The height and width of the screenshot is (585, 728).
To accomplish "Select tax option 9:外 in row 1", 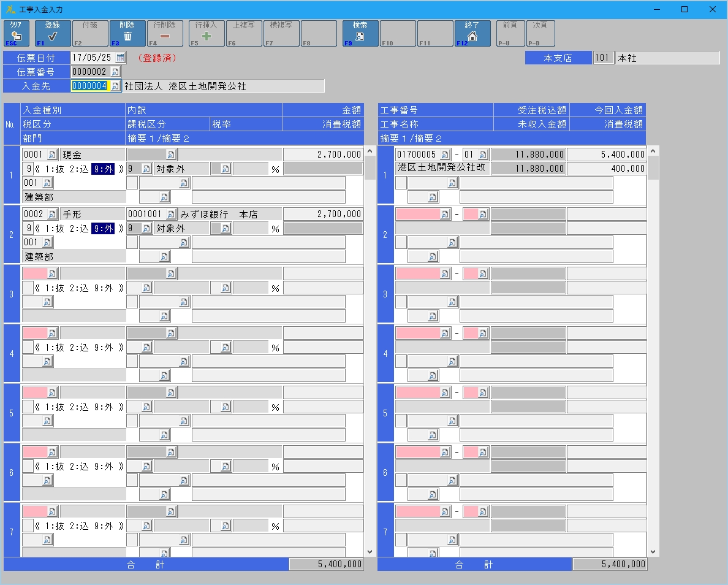I will pyautogui.click(x=103, y=169).
